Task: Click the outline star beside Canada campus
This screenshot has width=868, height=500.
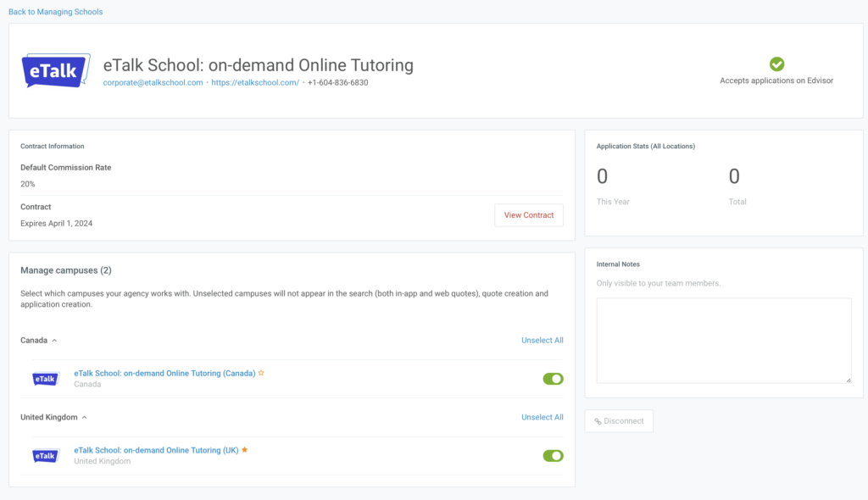Action: click(x=261, y=373)
